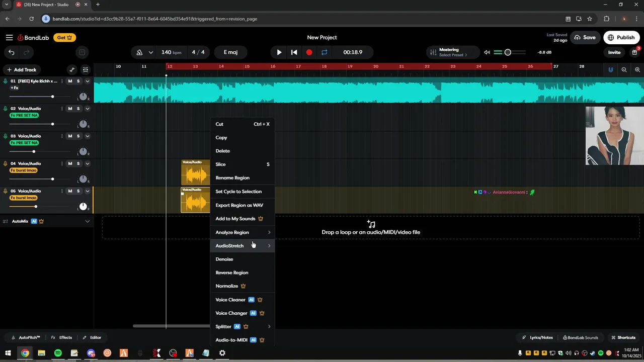Click track 04 Fx burst lmao badge
This screenshot has height=362, width=644.
coord(24,170)
